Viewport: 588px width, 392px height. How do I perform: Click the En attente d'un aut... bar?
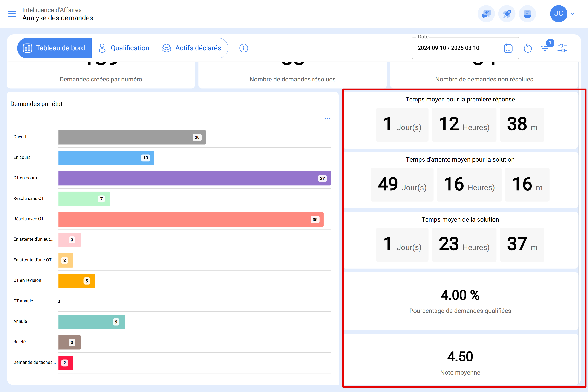click(69, 240)
